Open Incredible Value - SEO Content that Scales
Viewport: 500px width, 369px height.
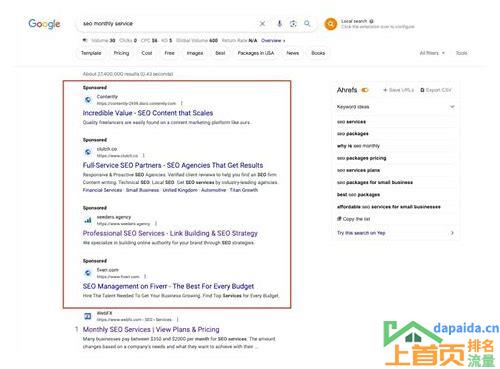click(x=148, y=113)
